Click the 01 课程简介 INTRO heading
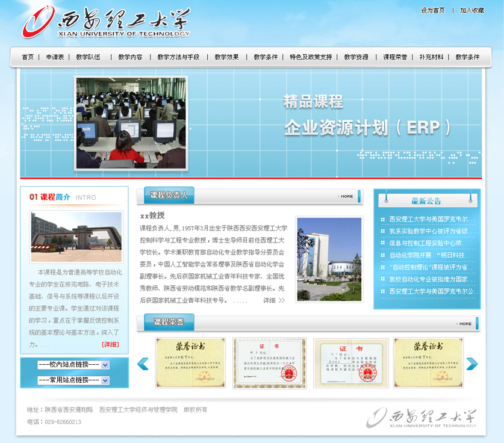 tap(63, 197)
